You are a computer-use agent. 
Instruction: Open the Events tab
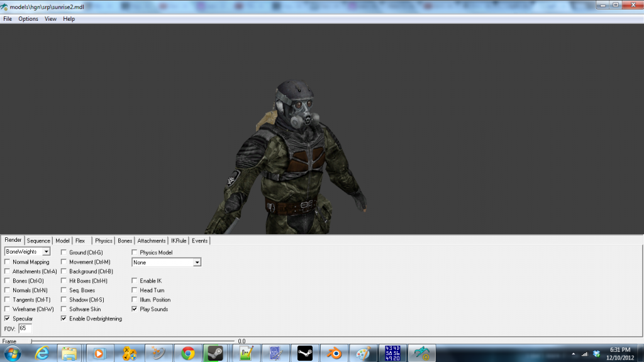click(x=199, y=240)
